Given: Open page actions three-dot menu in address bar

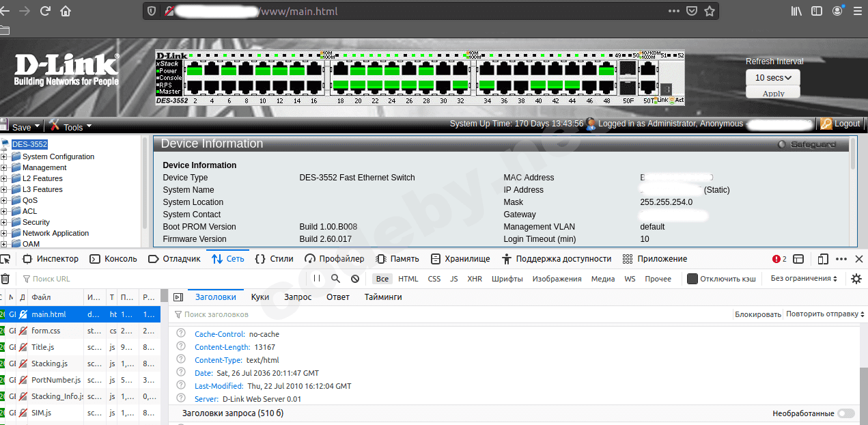Looking at the screenshot, I should [673, 11].
